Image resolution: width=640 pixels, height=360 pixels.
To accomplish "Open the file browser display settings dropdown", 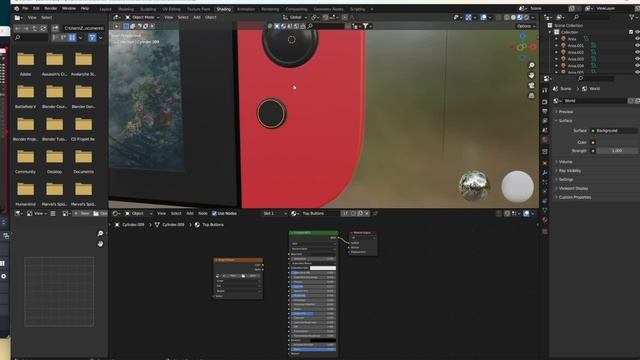I will 80,38.
